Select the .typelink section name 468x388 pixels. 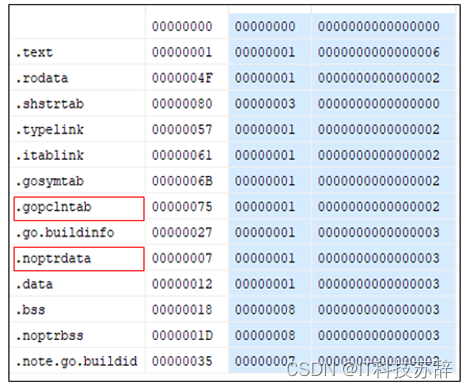point(50,130)
